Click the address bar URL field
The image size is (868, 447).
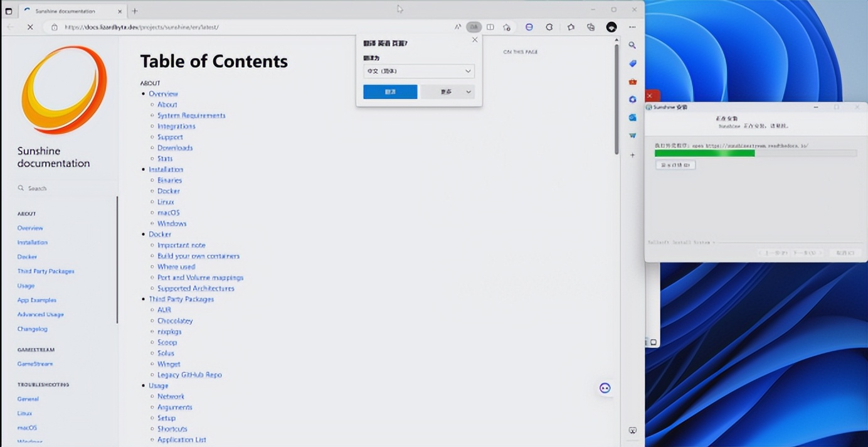click(251, 27)
